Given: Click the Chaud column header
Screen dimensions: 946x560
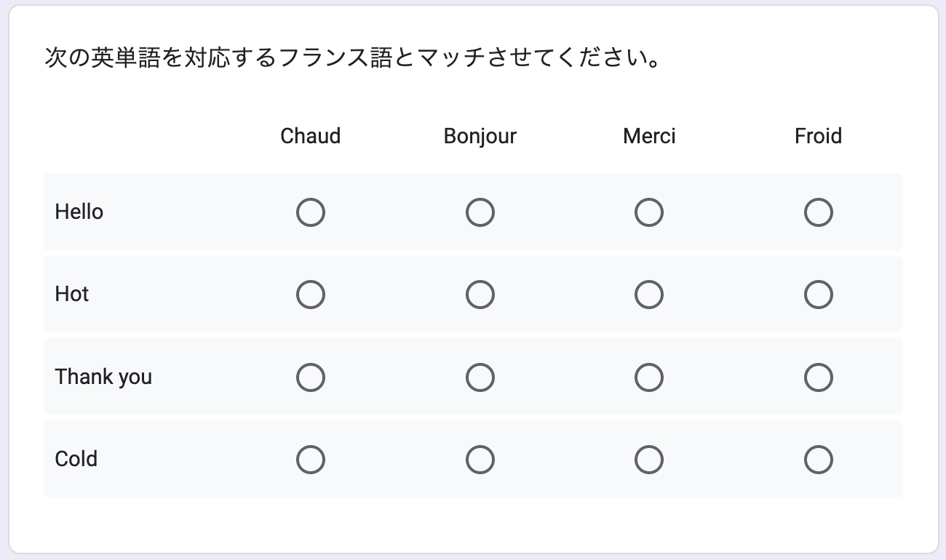Looking at the screenshot, I should 311,136.
